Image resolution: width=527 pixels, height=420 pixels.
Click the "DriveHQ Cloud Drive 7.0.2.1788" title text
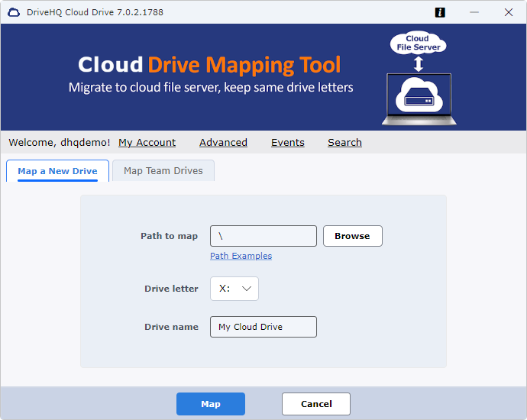[x=95, y=12]
